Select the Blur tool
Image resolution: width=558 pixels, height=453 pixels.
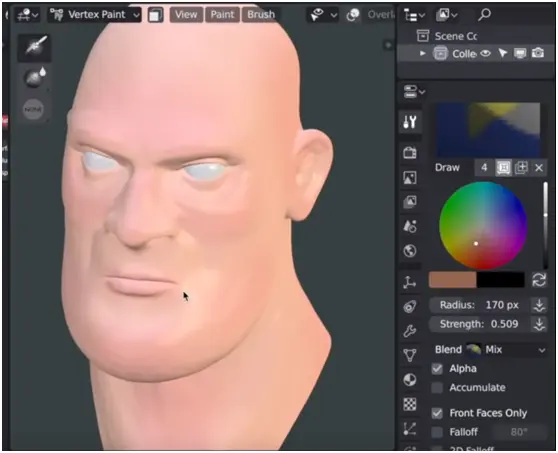pyautogui.click(x=35, y=78)
